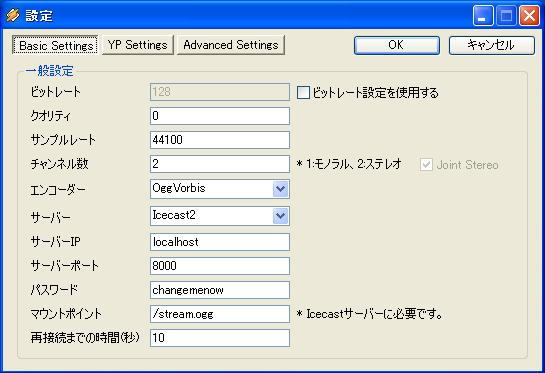Expand the エンコーダー dropdown arrow
The height and width of the screenshot is (373, 545).
[x=280, y=189]
